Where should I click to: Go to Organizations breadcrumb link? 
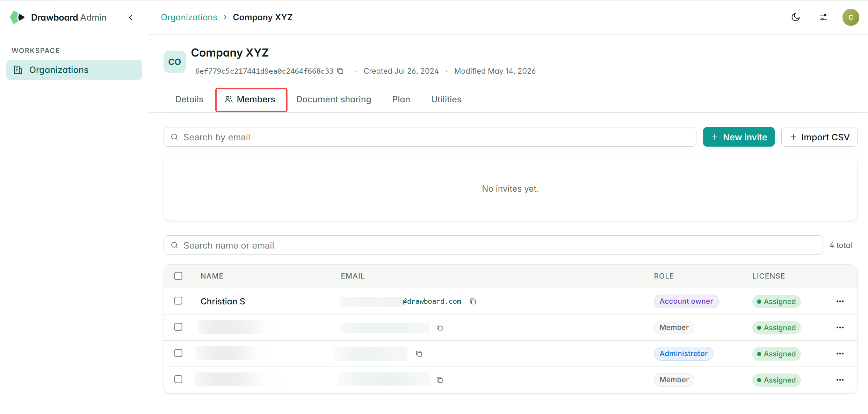coord(189,17)
